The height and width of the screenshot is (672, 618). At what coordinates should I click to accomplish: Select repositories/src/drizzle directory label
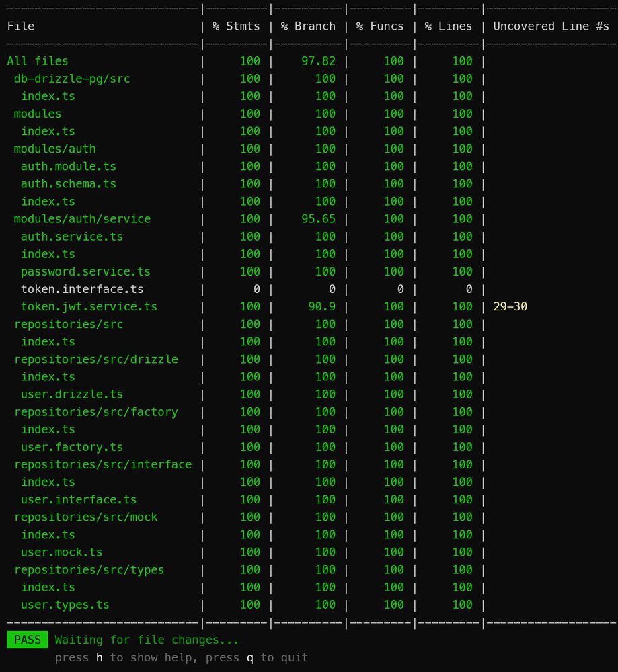(95, 359)
